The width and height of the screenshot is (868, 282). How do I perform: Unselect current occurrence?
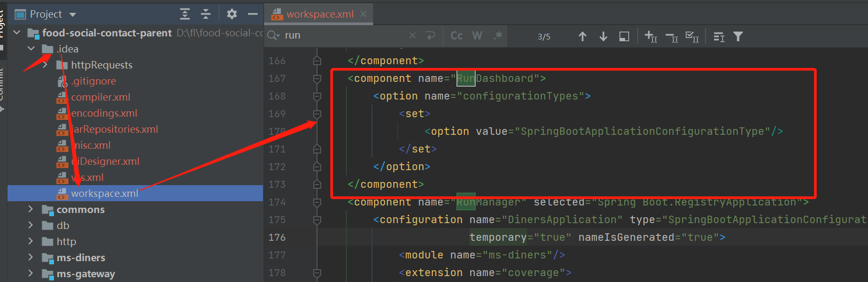coord(671,37)
